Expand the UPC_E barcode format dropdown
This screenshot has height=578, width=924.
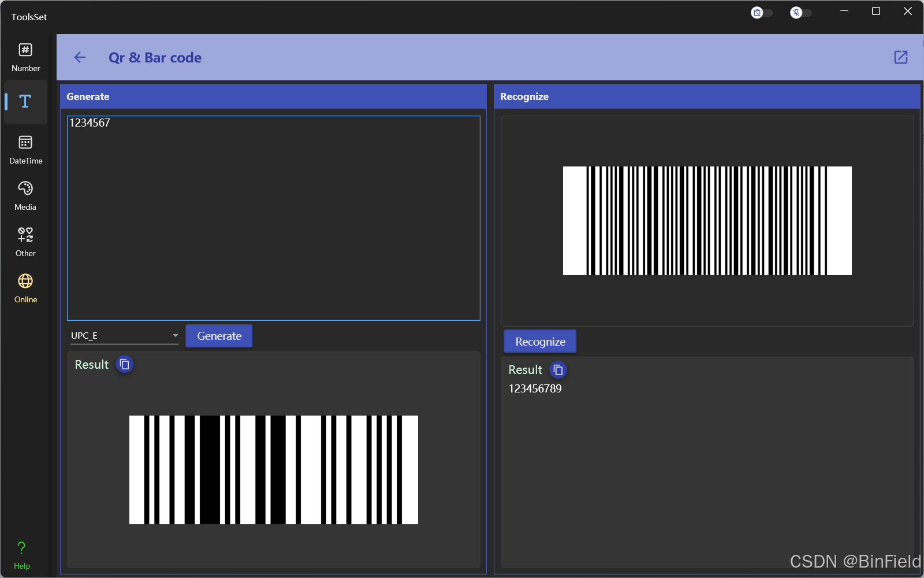[x=124, y=336]
